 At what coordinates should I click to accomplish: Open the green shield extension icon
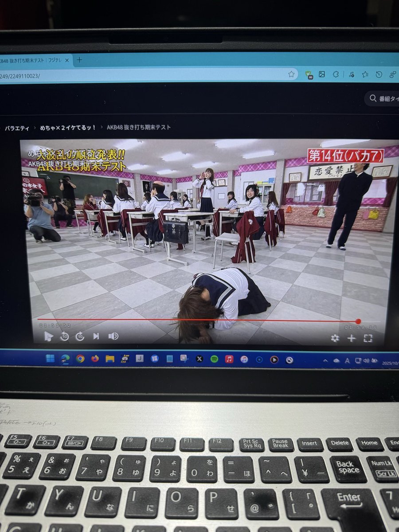pos(309,75)
